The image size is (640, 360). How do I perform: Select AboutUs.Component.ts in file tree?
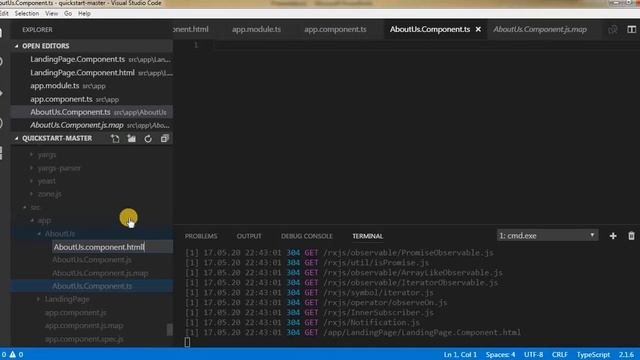pyautogui.click(x=92, y=286)
